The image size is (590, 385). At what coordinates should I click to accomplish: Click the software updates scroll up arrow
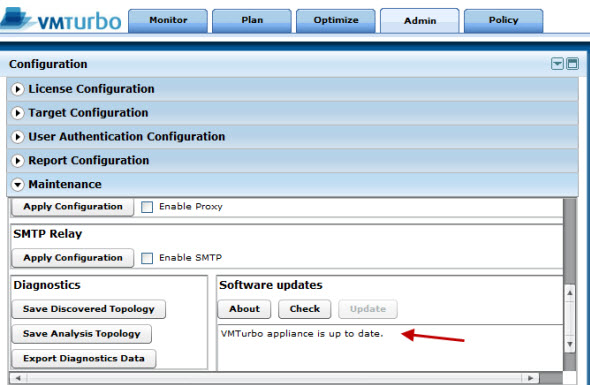point(570,293)
